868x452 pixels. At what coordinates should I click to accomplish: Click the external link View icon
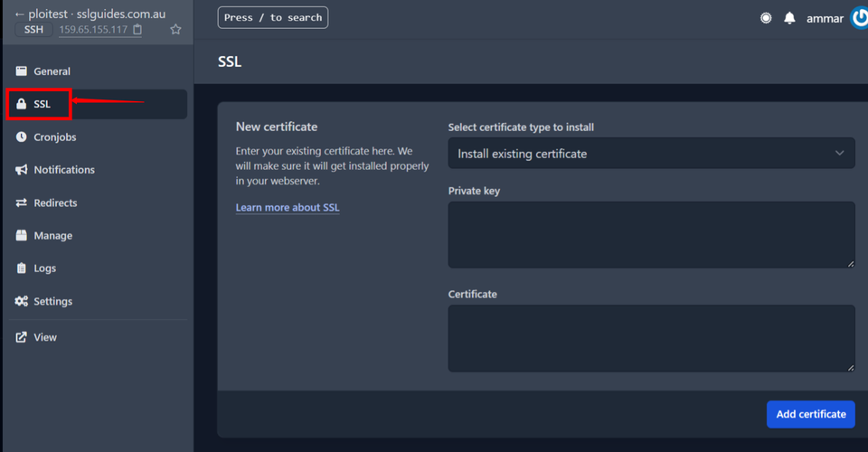(x=22, y=337)
